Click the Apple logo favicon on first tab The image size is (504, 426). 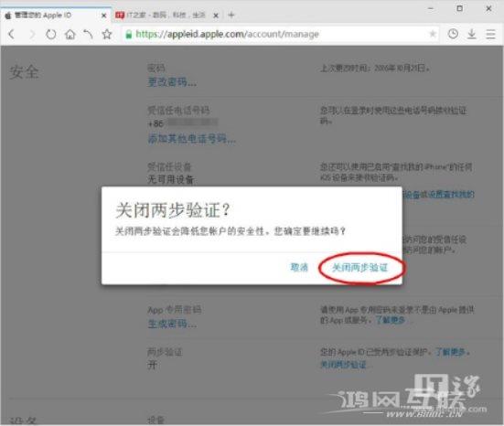pos(8,16)
